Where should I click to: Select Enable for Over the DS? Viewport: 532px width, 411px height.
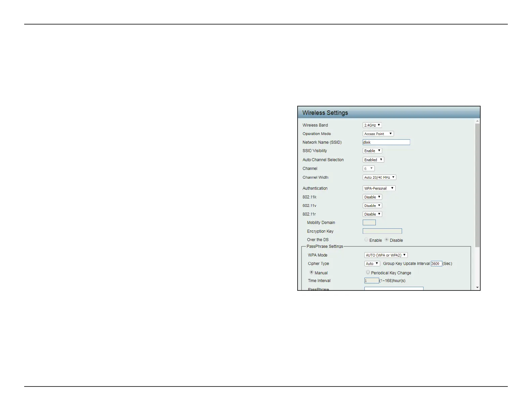[366, 240]
